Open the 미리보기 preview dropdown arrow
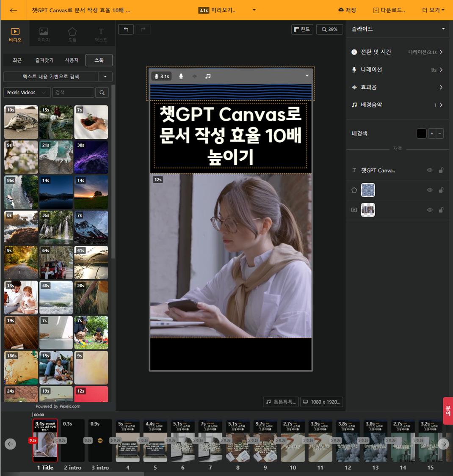The width and height of the screenshot is (453, 476). tap(254, 10)
